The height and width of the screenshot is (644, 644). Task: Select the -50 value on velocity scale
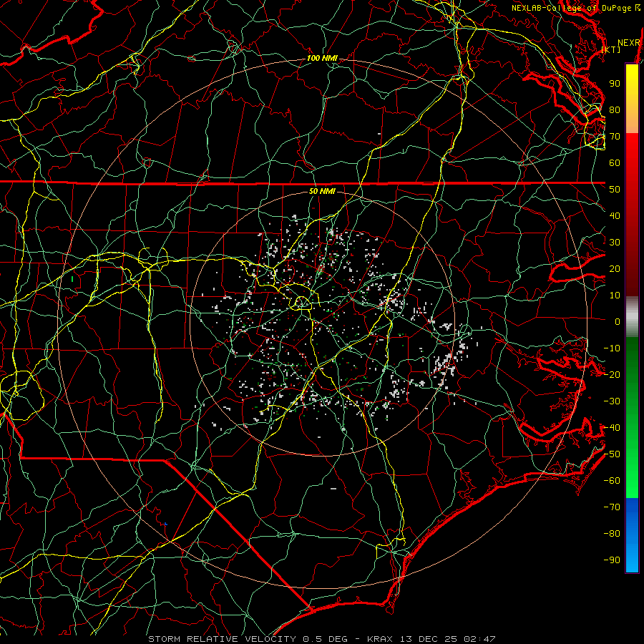tap(612, 454)
